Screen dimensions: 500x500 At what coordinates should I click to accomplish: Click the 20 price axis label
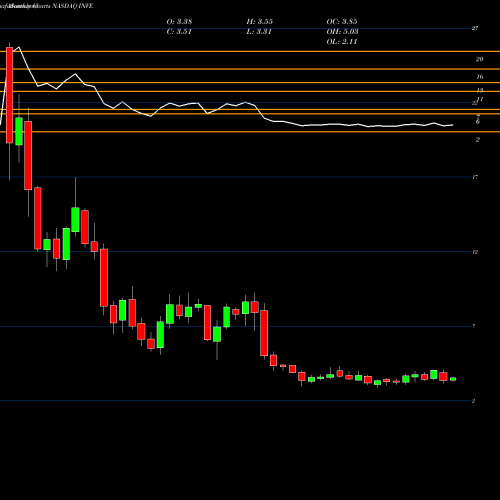point(479,59)
